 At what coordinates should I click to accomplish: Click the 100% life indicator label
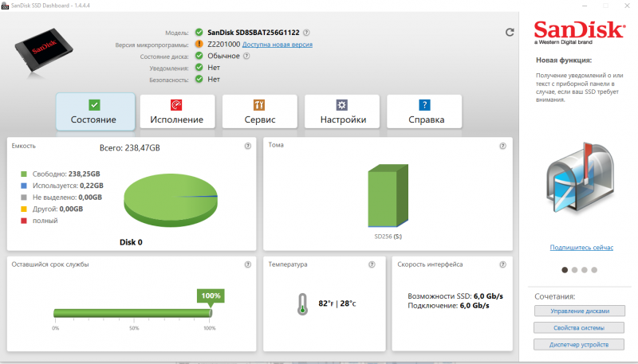(211, 296)
